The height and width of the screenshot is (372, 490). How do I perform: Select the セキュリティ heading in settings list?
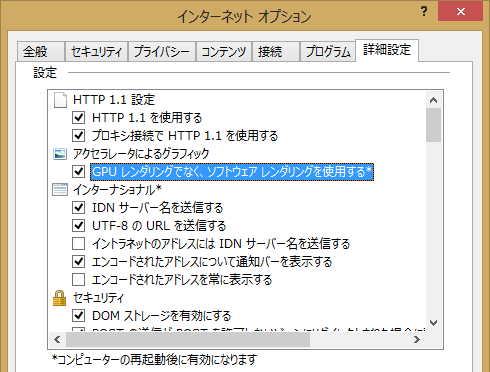pos(98,298)
